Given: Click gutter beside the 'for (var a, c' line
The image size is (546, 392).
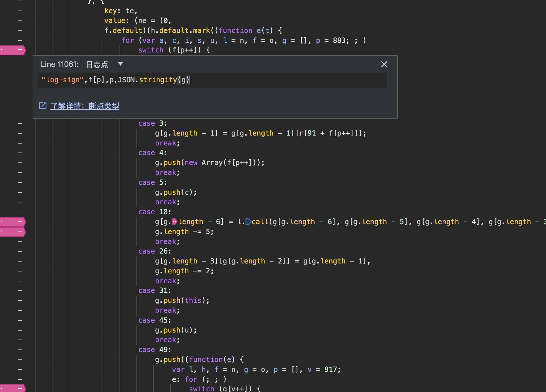Looking at the screenshot, I should tap(20, 40).
